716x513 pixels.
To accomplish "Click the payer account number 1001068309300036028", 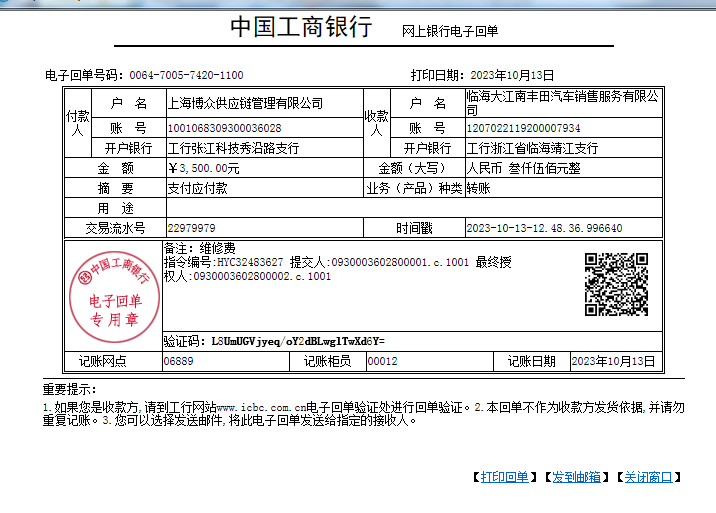I will [x=224, y=128].
